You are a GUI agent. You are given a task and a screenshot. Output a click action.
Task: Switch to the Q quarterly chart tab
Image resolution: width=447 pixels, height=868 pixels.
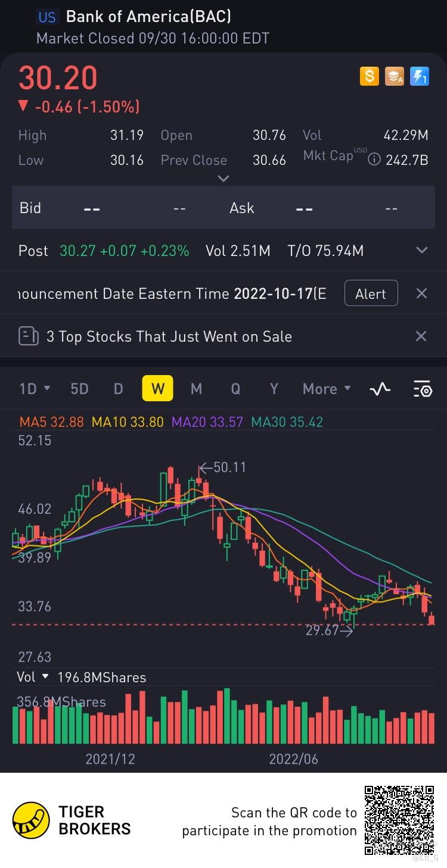click(235, 389)
